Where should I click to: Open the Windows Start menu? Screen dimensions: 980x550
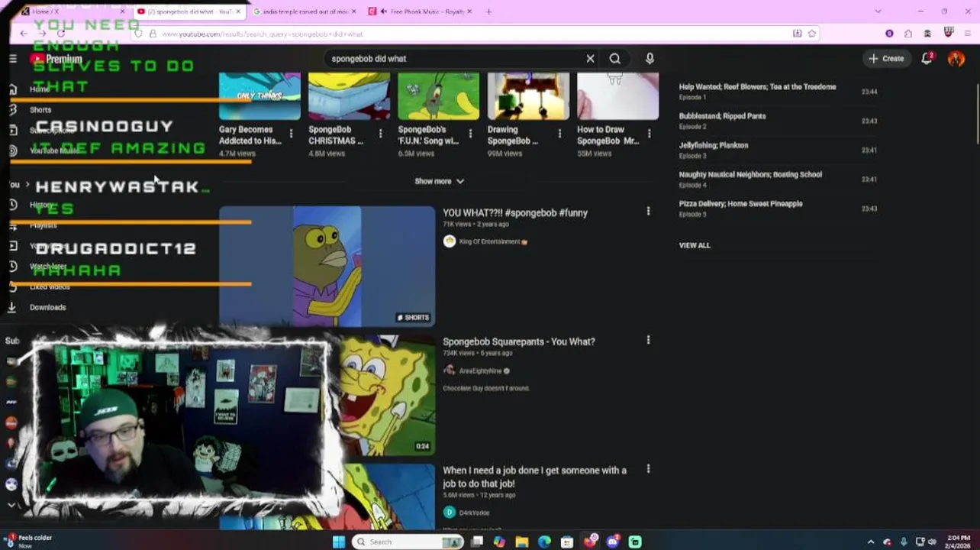pos(339,542)
